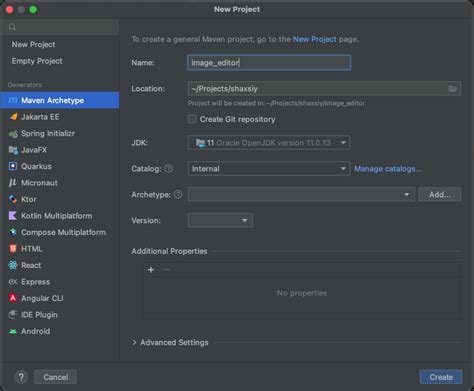This screenshot has height=391, width=474.
Task: Open the Archetype combo box
Action: click(x=301, y=194)
